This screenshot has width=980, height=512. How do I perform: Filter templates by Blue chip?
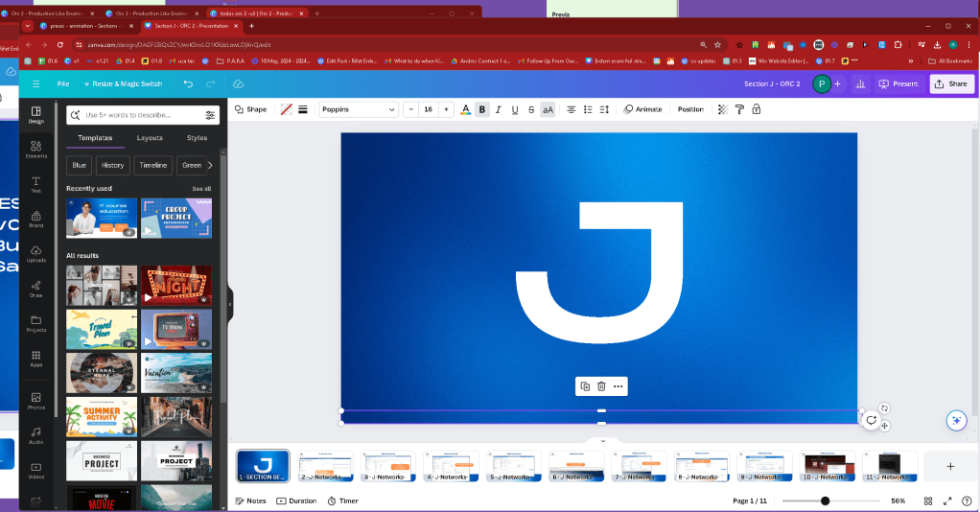[x=80, y=165]
